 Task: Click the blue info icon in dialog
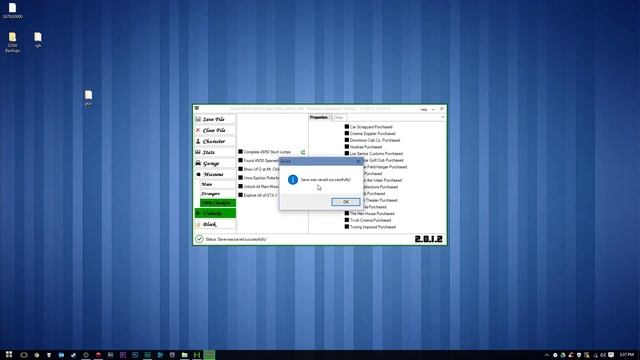(x=293, y=180)
